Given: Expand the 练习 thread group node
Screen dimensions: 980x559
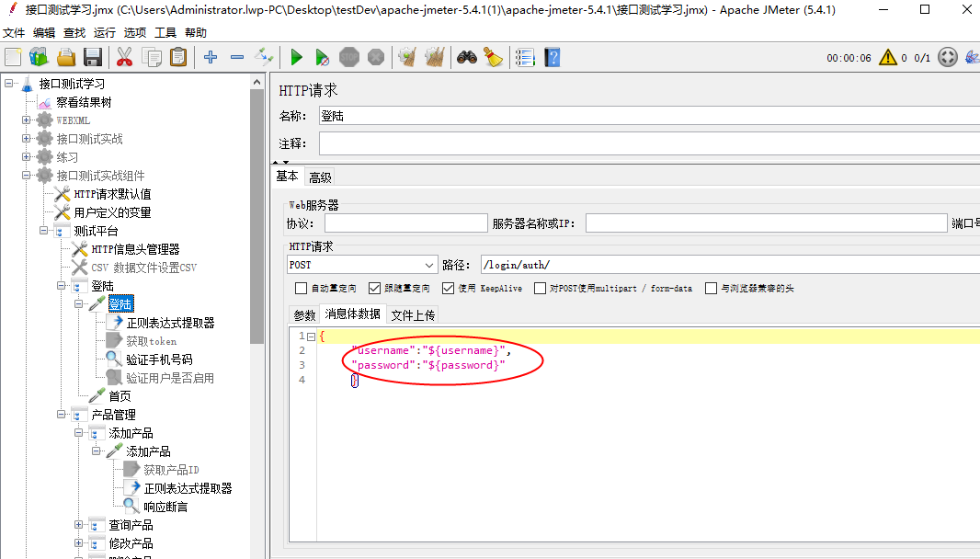Looking at the screenshot, I should coord(27,157).
